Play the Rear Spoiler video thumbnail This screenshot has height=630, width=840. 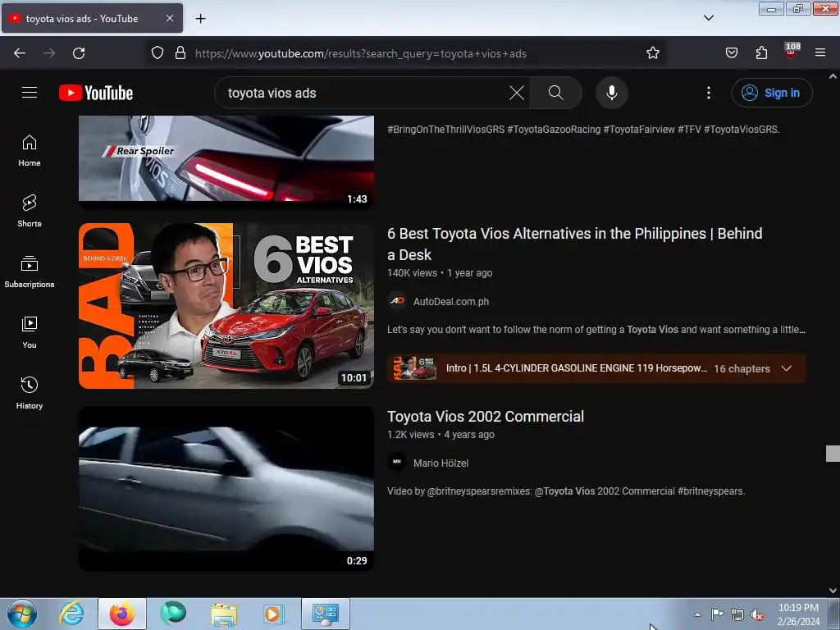[x=226, y=162]
